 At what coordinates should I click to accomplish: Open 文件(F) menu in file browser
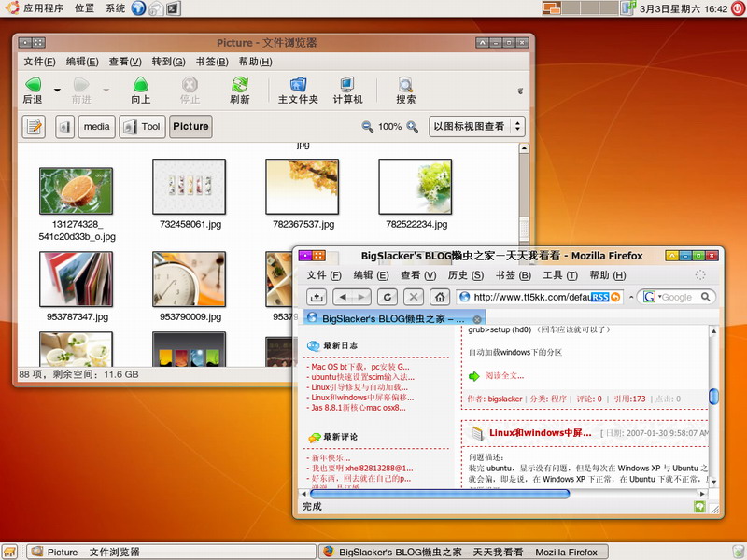tap(39, 62)
